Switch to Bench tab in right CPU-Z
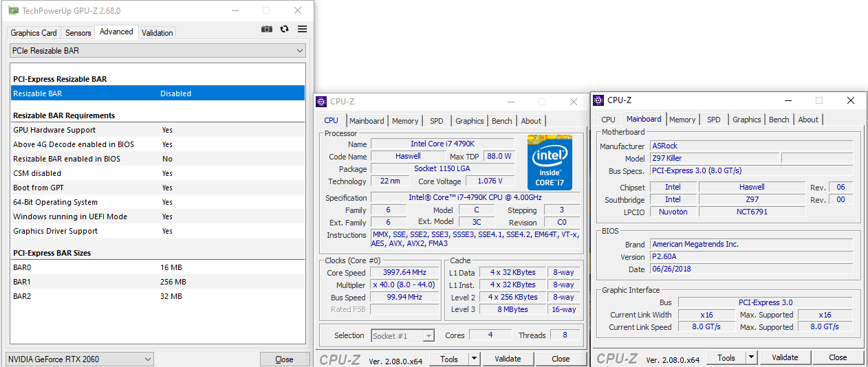 (x=779, y=120)
